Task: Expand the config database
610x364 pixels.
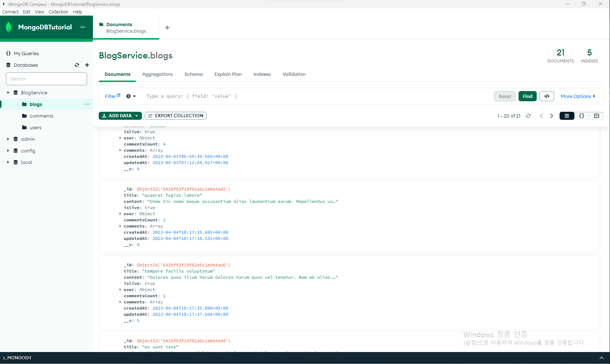Action: (8, 151)
